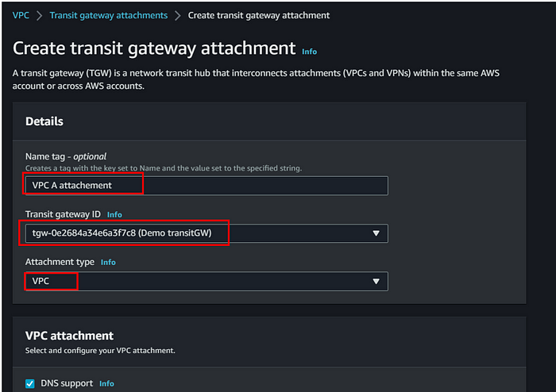
Task: Open Transit gateway attachments breadcrumb
Action: [109, 15]
